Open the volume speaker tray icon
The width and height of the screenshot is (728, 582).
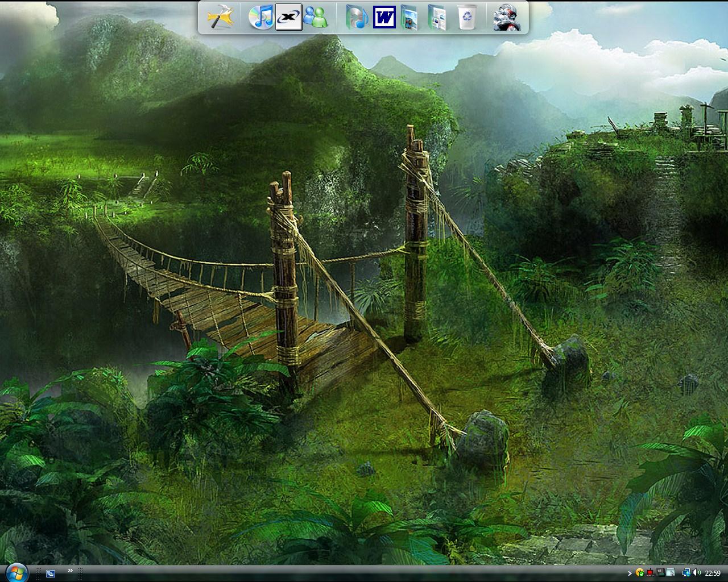click(697, 572)
